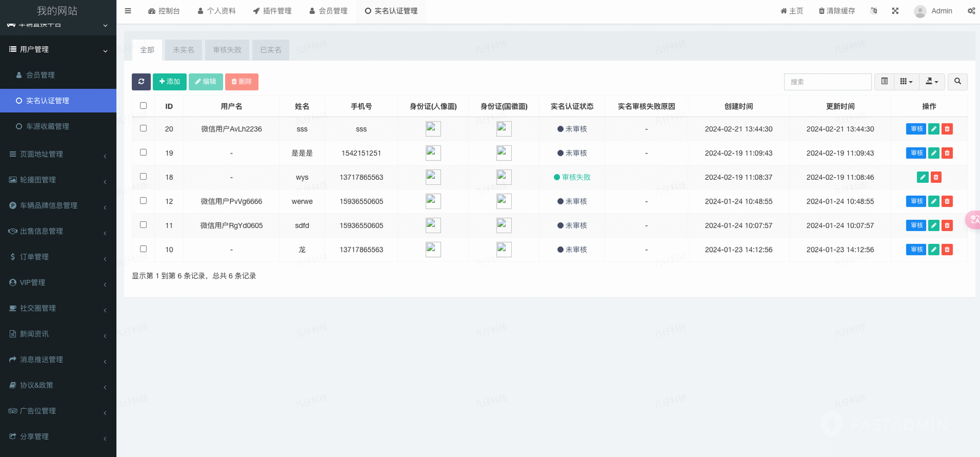The image size is (980, 457).
Task: Tick the checkbox for row ID 10
Action: click(x=143, y=249)
